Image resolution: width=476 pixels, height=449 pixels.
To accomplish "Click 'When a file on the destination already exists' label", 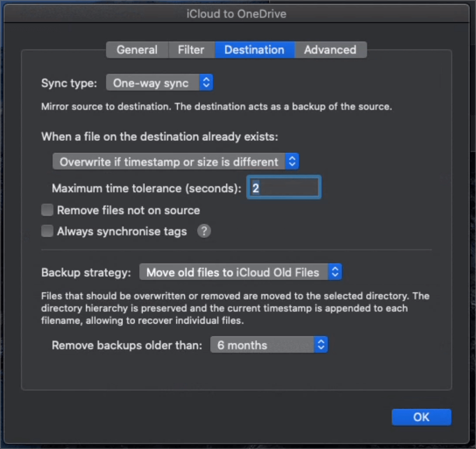I will 159,137.
